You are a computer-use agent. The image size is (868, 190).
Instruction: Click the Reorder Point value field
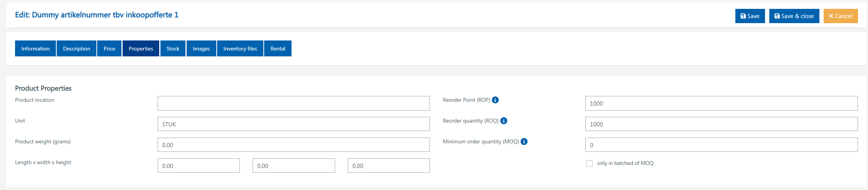(721, 103)
